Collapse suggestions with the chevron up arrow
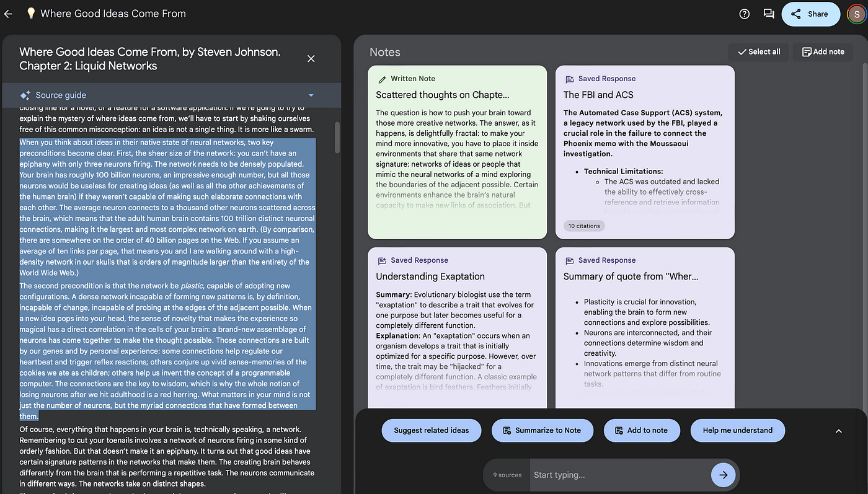The height and width of the screenshot is (494, 868). (x=839, y=431)
